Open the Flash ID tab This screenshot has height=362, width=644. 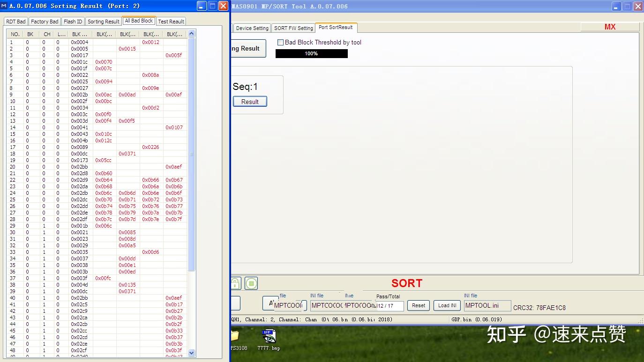point(73,22)
